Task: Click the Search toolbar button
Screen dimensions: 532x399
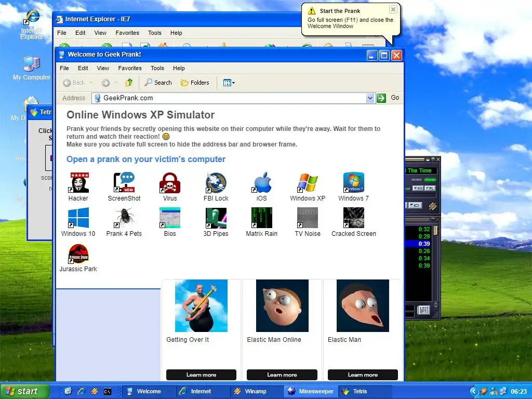Action: 158,83
